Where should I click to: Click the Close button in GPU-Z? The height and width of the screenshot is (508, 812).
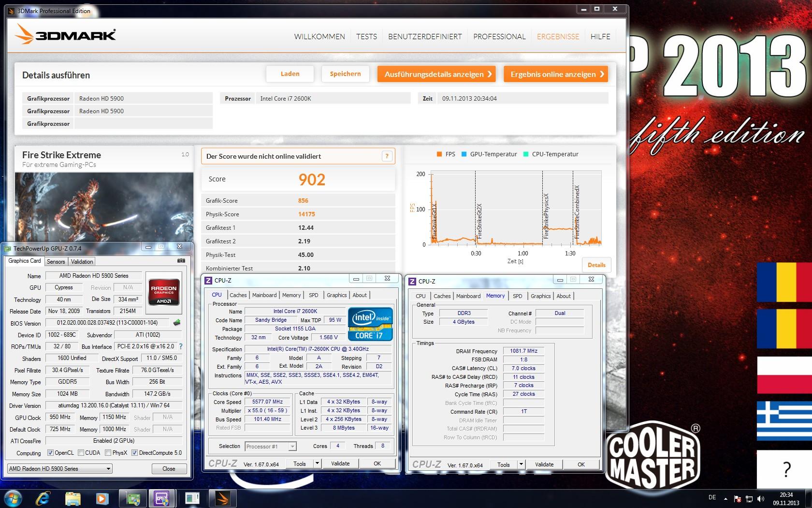coord(169,468)
